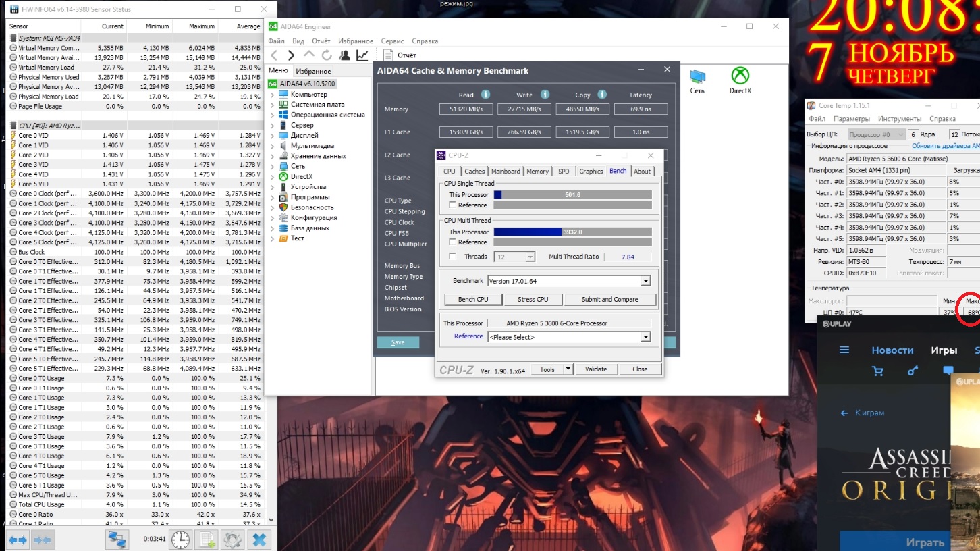Click the Uplay shopping cart icon
Screen dimensions: 980x551
tap(877, 371)
